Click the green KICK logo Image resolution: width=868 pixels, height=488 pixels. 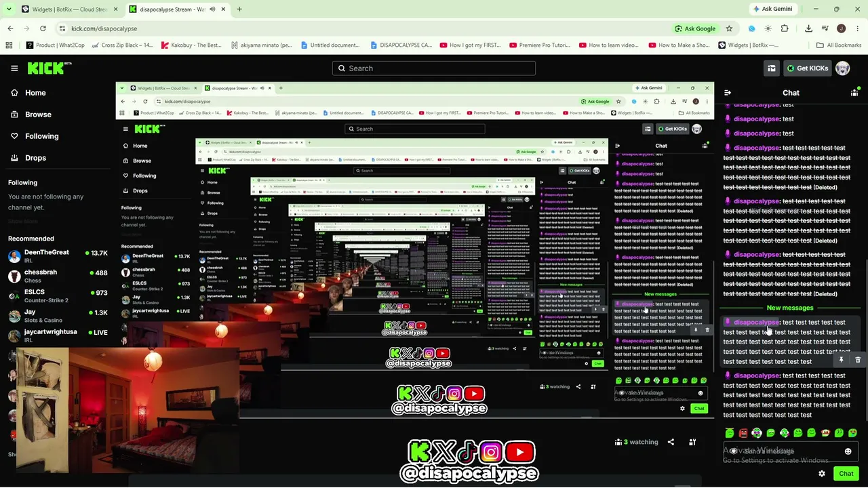(x=49, y=68)
